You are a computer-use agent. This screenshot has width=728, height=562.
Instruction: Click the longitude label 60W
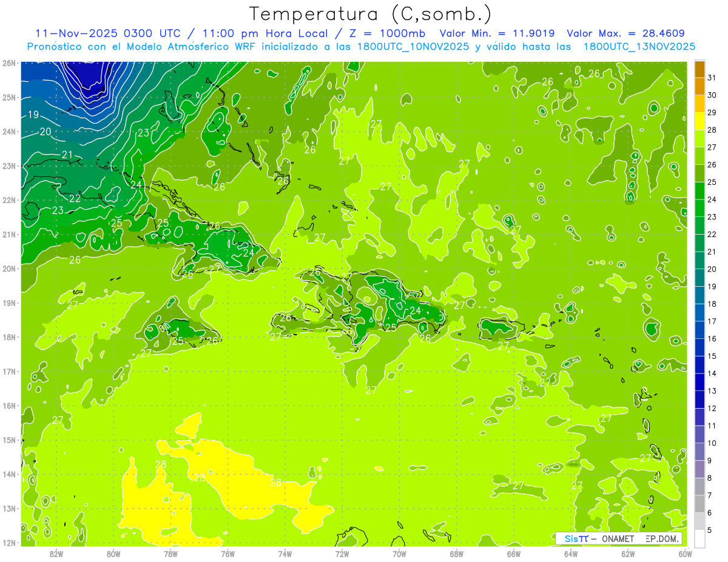[685, 554]
